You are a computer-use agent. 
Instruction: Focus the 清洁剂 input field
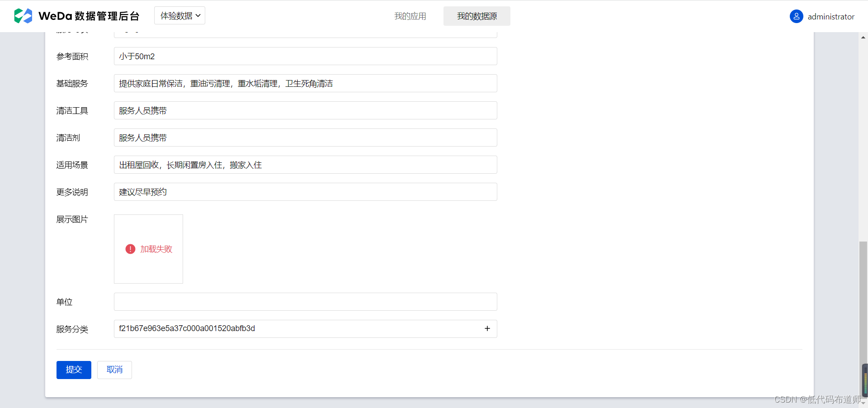tap(306, 138)
